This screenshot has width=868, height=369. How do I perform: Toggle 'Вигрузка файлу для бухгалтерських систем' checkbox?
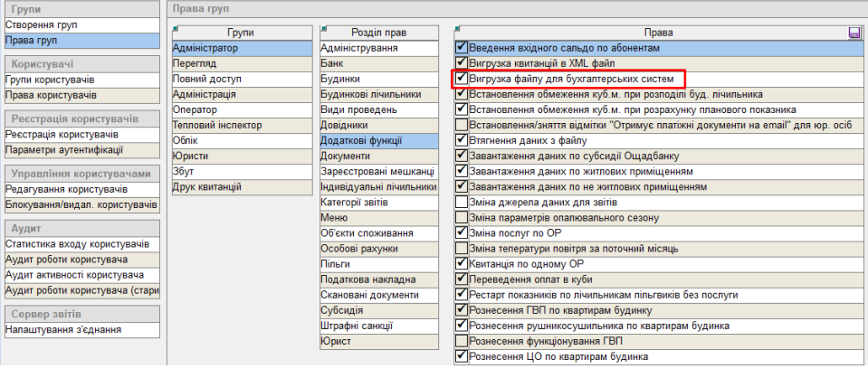(x=463, y=79)
